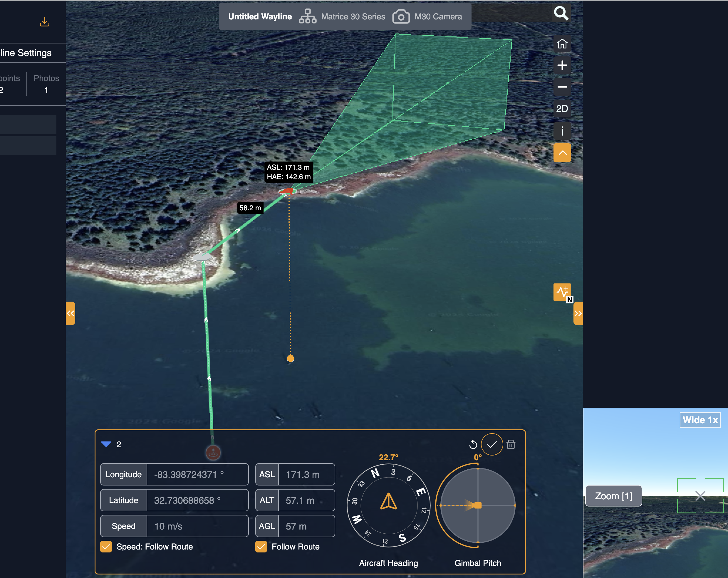Click the home recenter map icon

pyautogui.click(x=562, y=44)
